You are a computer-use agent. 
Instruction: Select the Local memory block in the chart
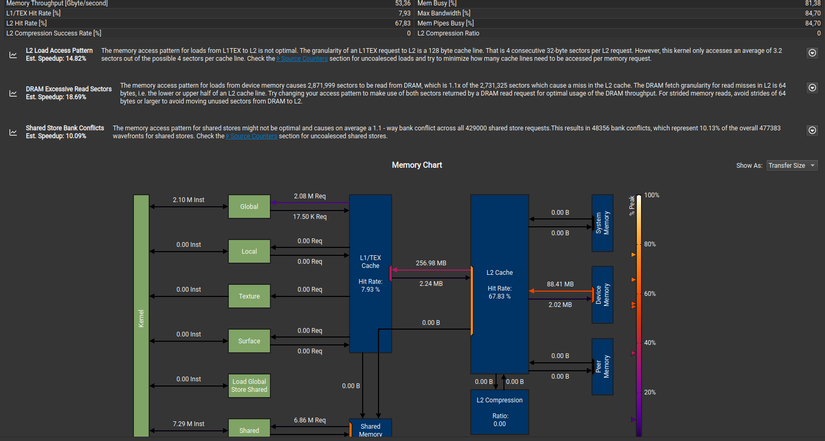click(x=249, y=251)
